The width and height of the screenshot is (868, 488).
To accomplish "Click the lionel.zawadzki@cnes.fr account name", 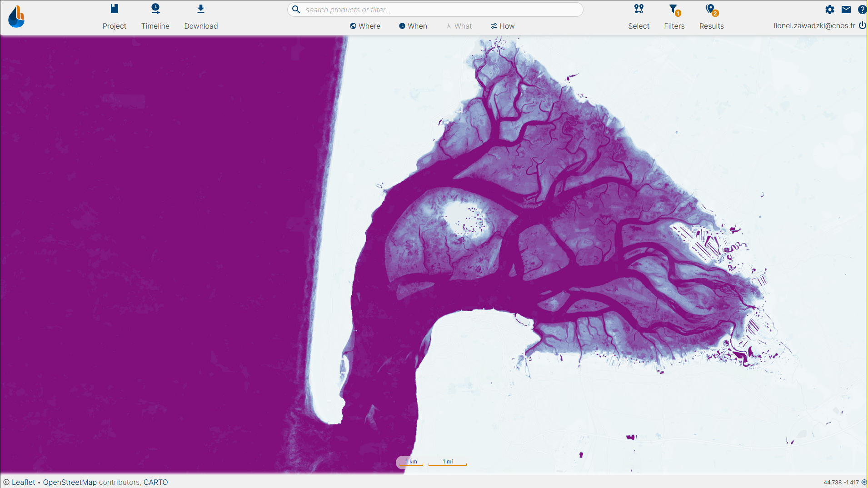I will click(x=814, y=25).
